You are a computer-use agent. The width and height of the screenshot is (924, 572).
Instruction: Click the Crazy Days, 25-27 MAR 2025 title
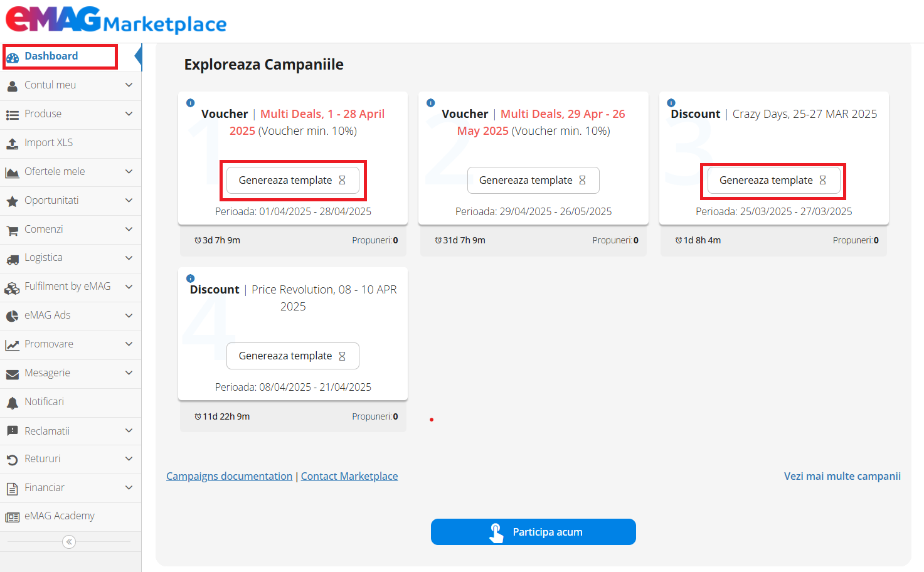coord(805,114)
